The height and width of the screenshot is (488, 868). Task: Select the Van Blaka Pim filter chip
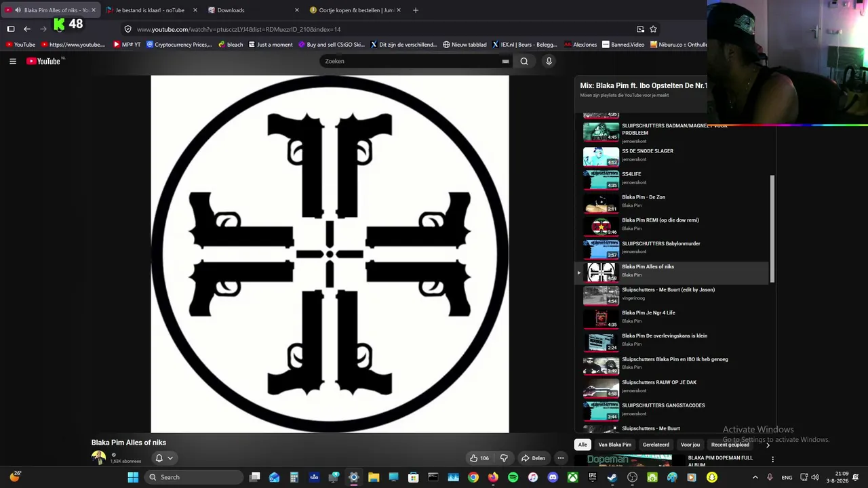pyautogui.click(x=614, y=445)
